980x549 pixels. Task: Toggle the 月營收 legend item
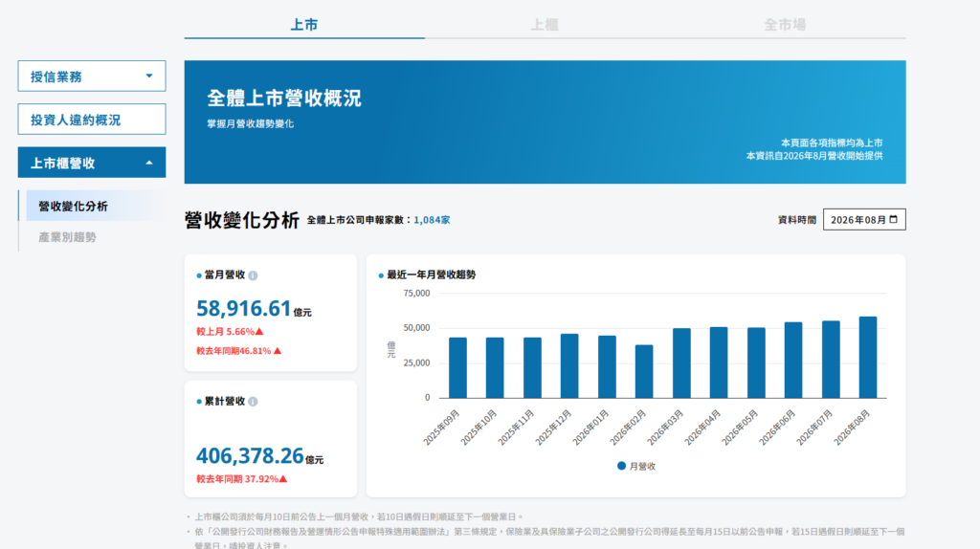636,466
